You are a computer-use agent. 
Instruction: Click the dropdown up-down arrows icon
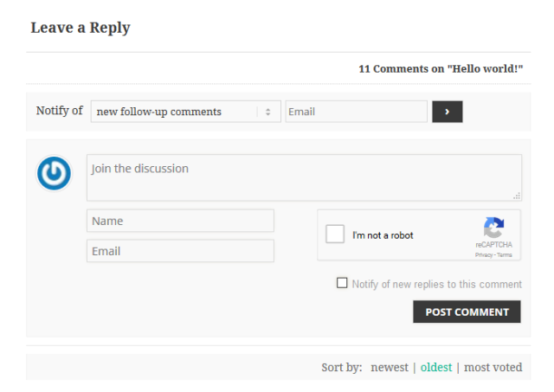click(x=268, y=112)
